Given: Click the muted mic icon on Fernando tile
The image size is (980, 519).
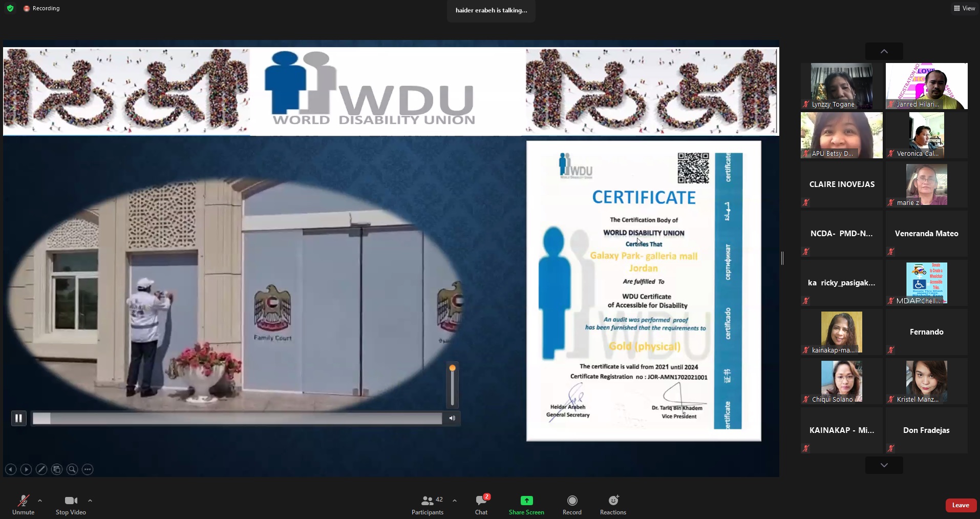Looking at the screenshot, I should click(891, 350).
